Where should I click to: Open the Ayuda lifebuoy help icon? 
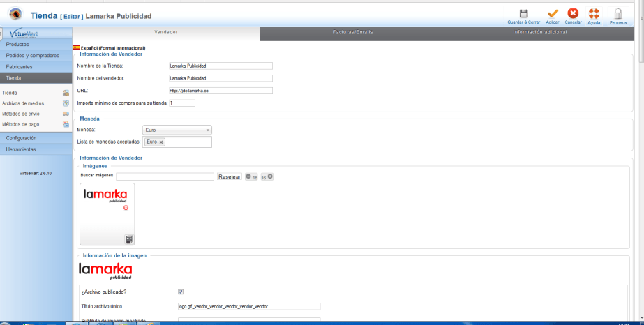[594, 13]
